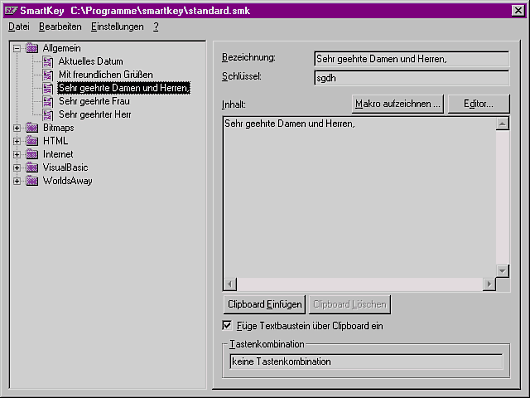Select Sehr geehrte Damen und Herren entry
The image size is (530, 398).
(x=124, y=88)
